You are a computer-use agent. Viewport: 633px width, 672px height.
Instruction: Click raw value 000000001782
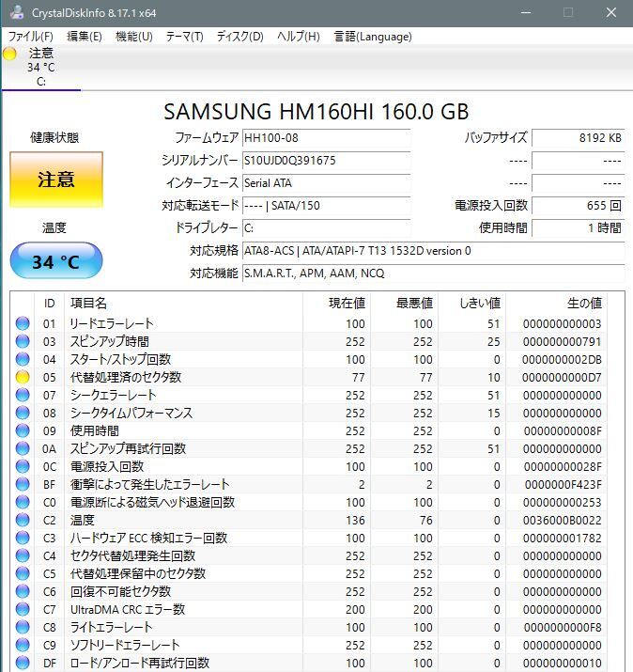click(x=562, y=539)
